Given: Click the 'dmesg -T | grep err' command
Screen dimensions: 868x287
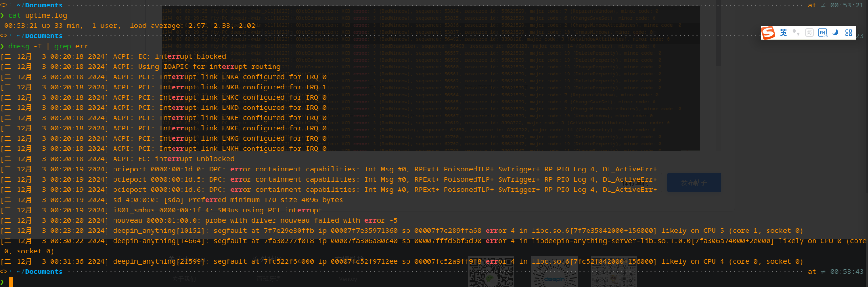Looking at the screenshot, I should pyautogui.click(x=48, y=46).
